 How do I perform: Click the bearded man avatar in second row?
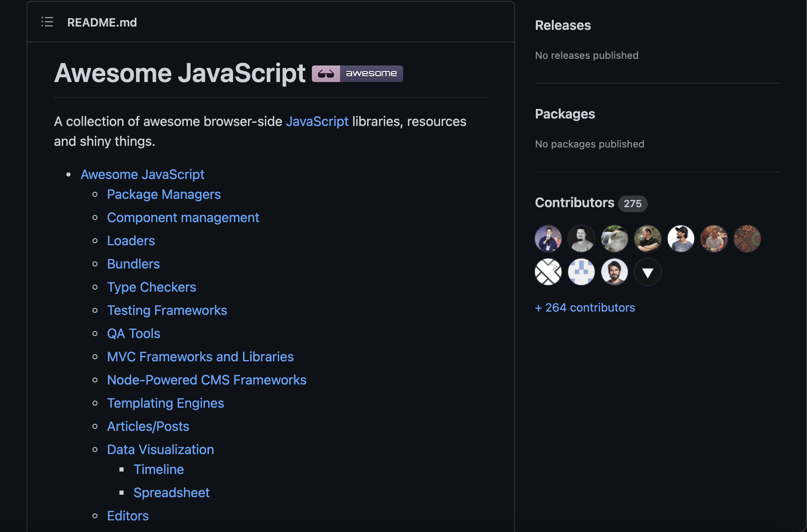click(x=615, y=272)
